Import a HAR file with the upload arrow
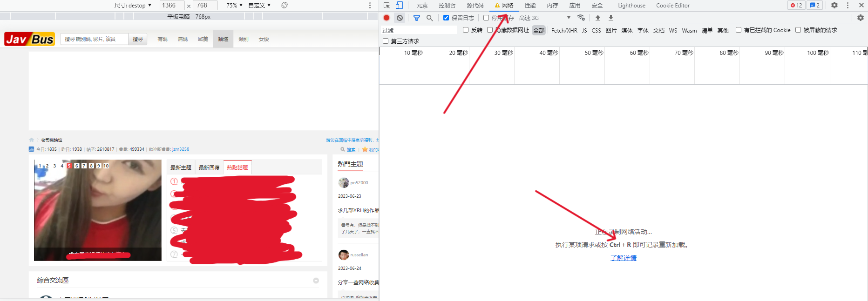This screenshot has height=301, width=868. click(598, 18)
